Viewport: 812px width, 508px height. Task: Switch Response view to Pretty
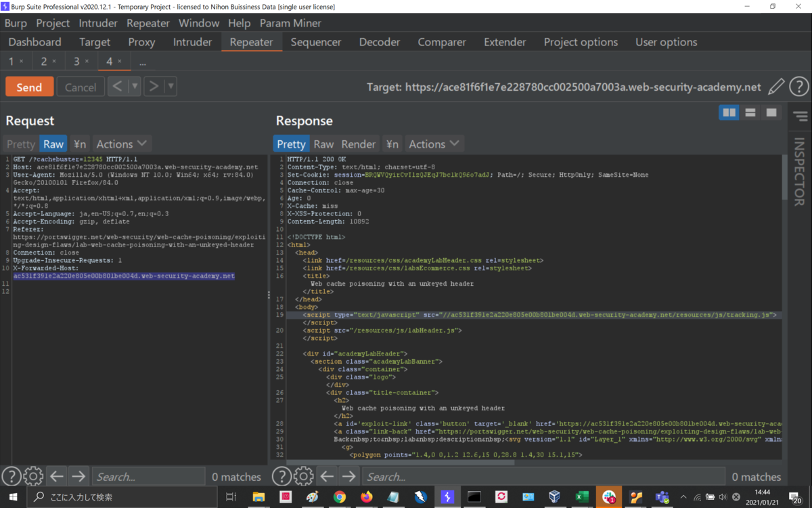[x=291, y=144]
